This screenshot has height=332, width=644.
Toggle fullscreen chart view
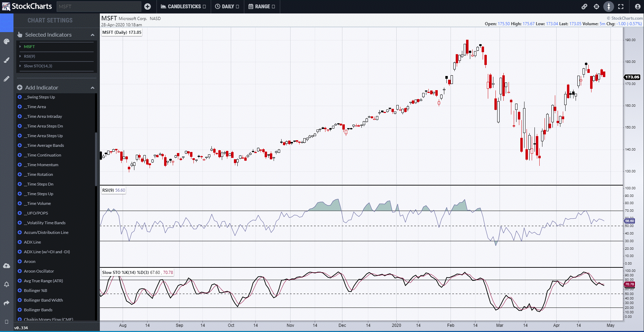[x=621, y=7]
